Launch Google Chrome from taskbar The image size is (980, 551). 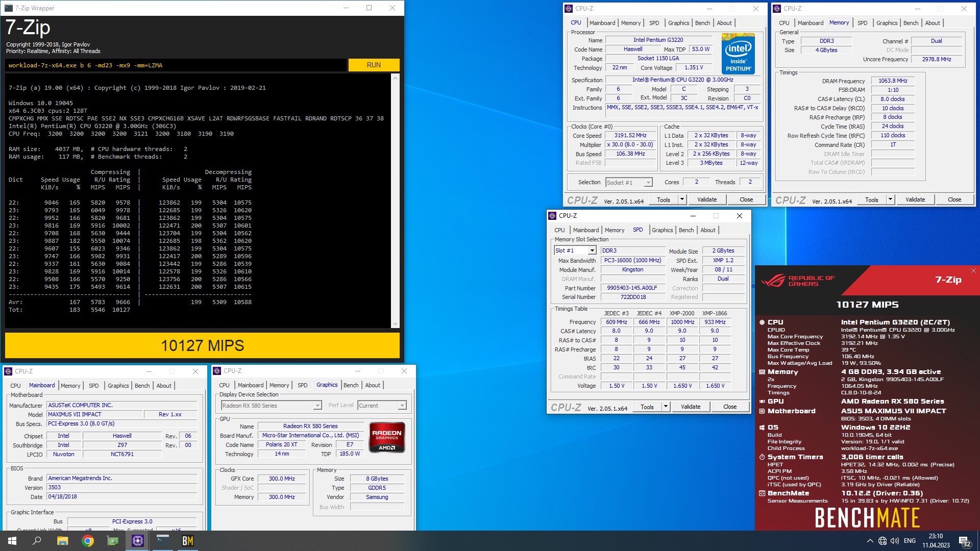(x=88, y=541)
